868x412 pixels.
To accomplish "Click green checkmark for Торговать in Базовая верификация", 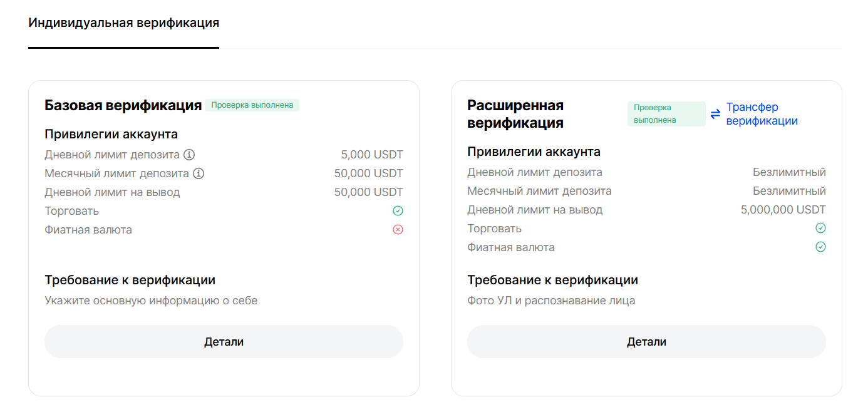I will pos(398,211).
